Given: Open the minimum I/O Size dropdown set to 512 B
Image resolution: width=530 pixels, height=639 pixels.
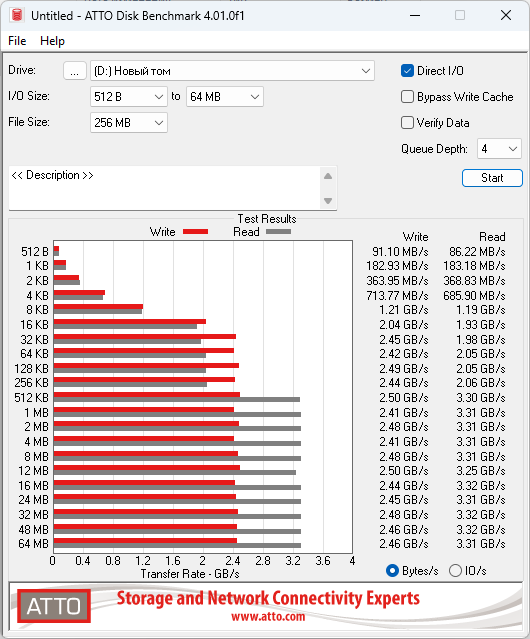Looking at the screenshot, I should click(129, 97).
